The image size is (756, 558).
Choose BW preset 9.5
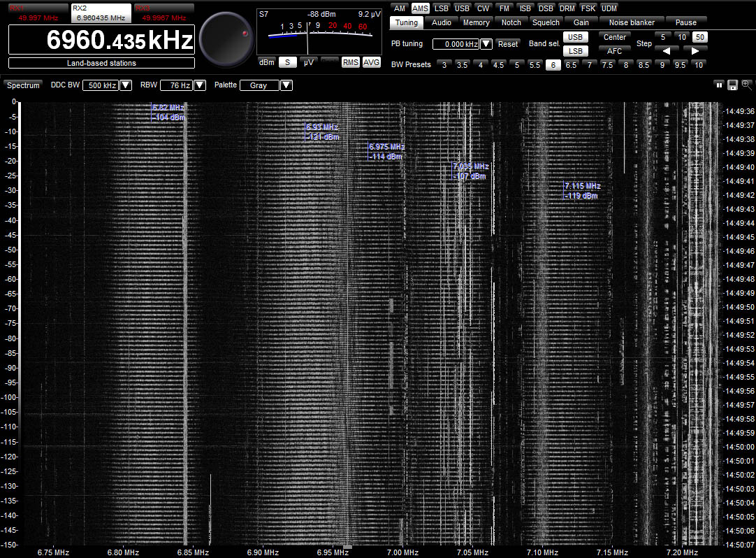click(x=680, y=65)
